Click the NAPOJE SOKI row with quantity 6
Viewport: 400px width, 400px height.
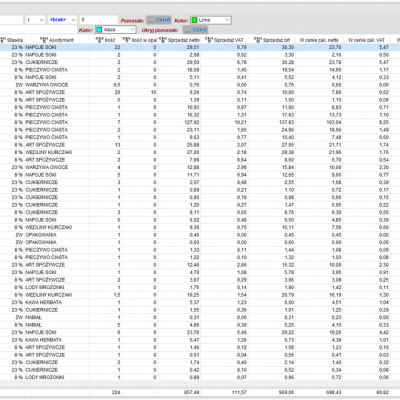click(200, 332)
